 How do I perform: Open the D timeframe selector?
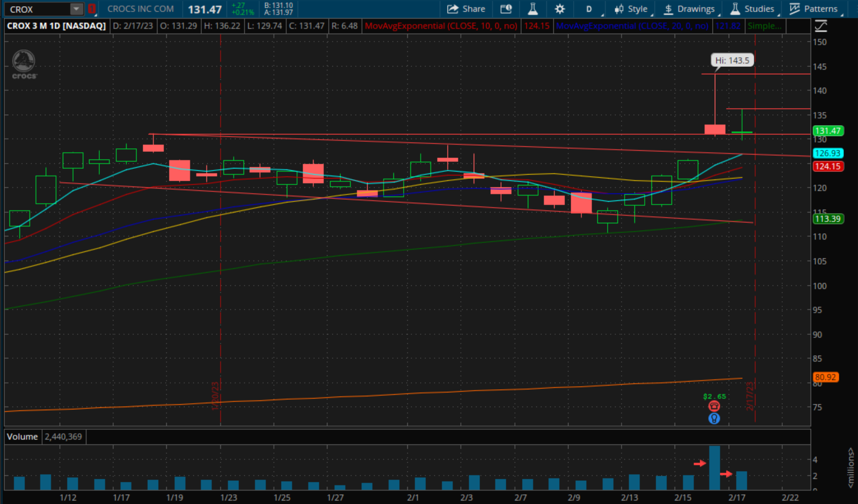click(589, 9)
